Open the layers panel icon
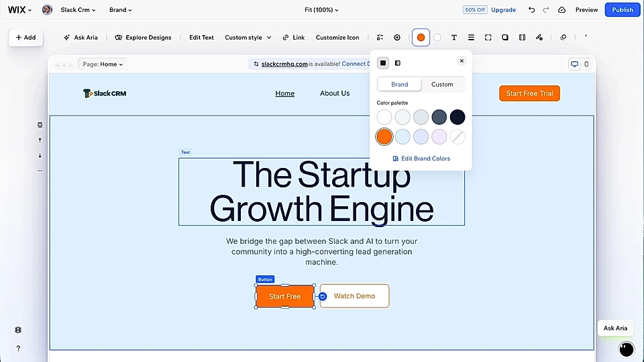The height and width of the screenshot is (362, 644). click(18, 330)
